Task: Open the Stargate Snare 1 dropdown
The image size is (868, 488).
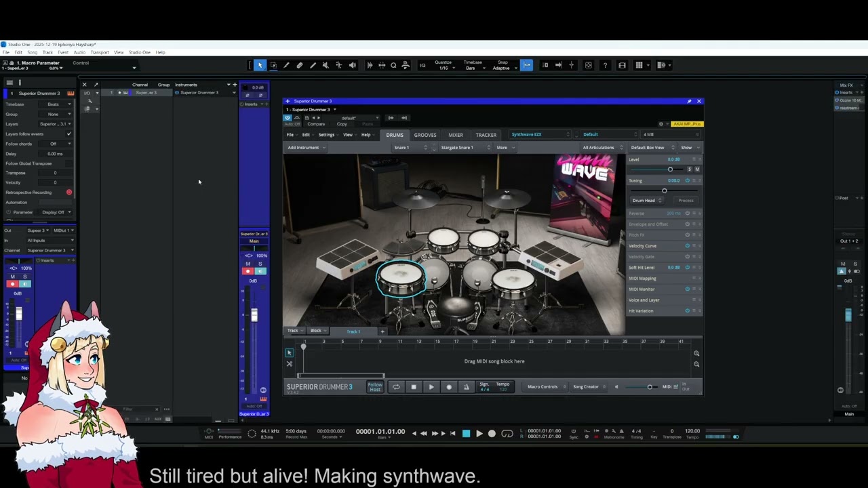Action: (466, 148)
